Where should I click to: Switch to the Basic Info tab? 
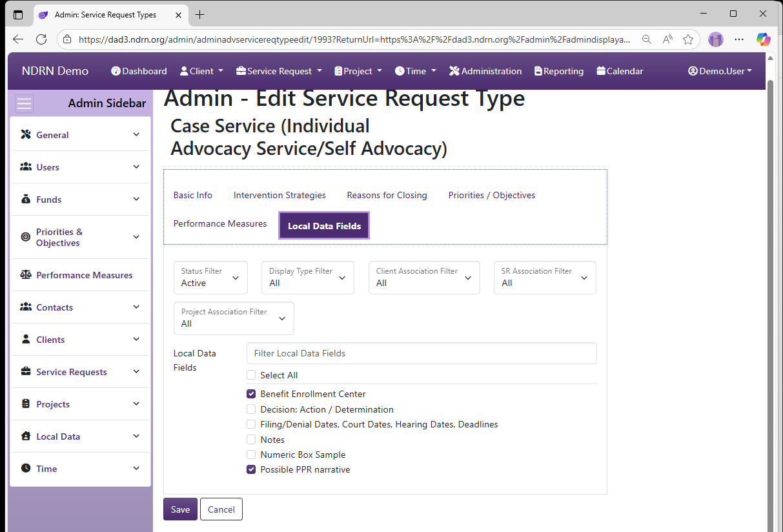(193, 195)
